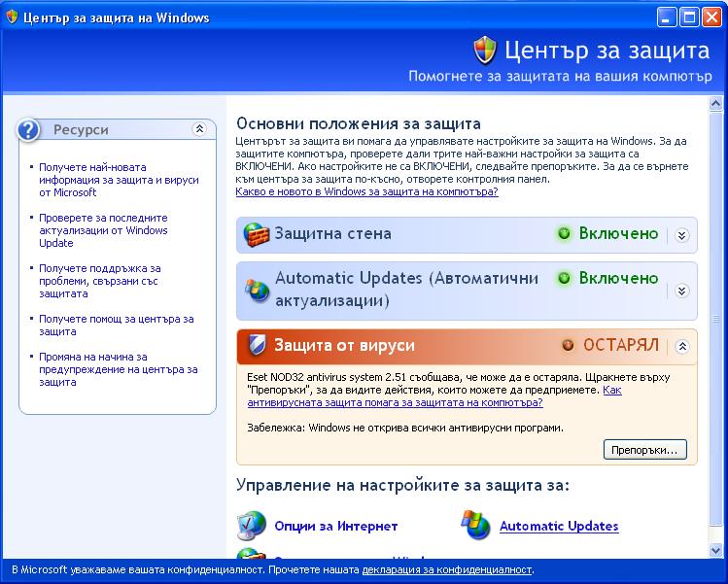Minimize the Security Center window
Viewport: 728px width, 584px height.
point(667,17)
